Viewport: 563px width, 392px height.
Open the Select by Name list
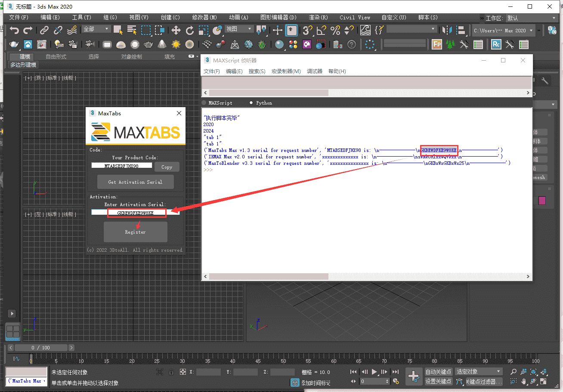[x=132, y=30]
